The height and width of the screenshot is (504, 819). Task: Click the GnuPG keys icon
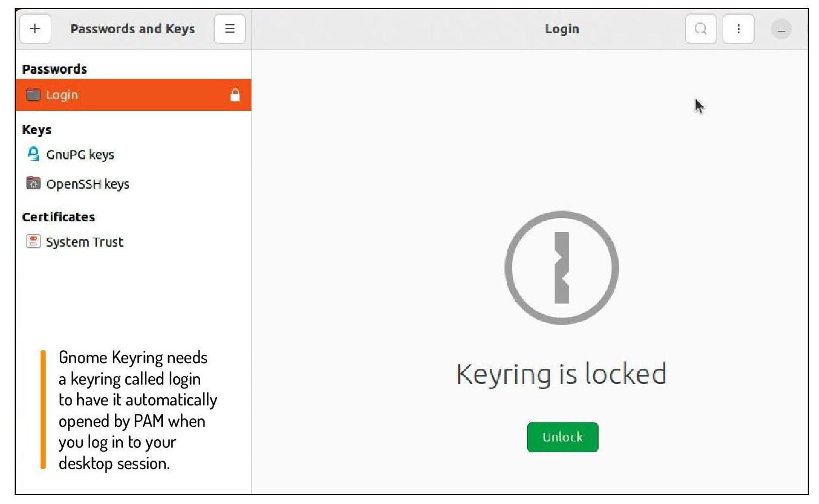tap(34, 154)
